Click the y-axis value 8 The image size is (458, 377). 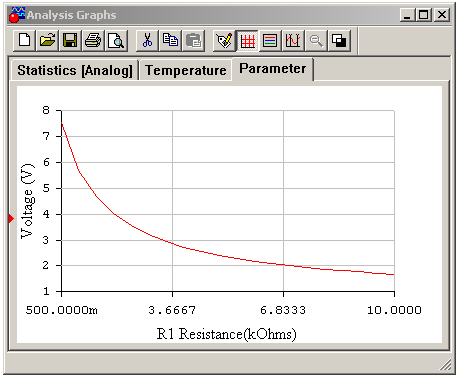pyautogui.click(x=46, y=110)
